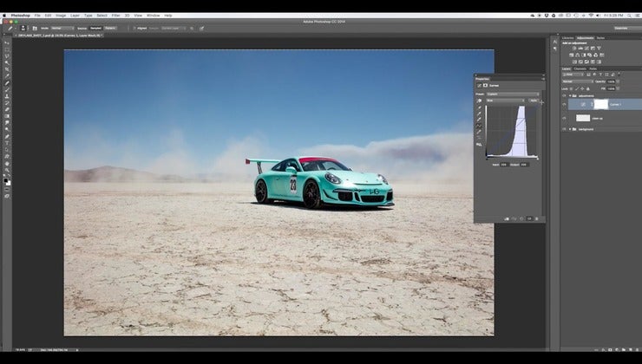Set healing source to Pattern
Screen dimensions: 642x364
pyautogui.click(x=110, y=29)
